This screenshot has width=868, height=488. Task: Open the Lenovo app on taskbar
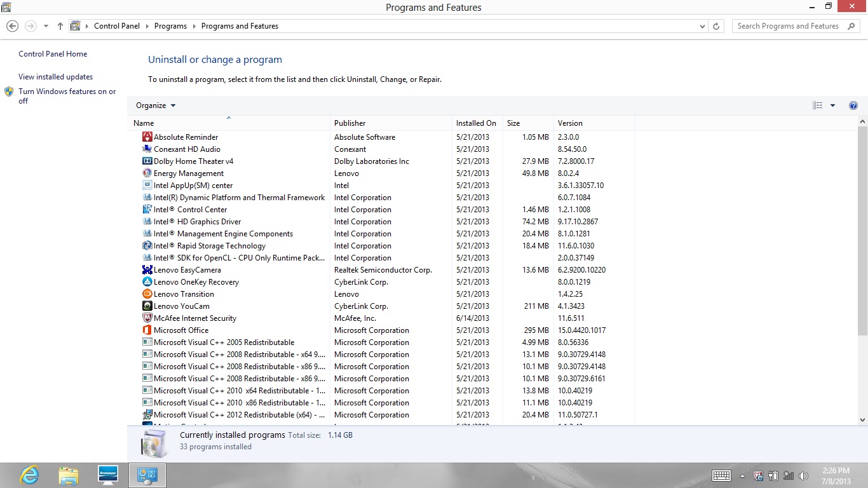point(108,475)
